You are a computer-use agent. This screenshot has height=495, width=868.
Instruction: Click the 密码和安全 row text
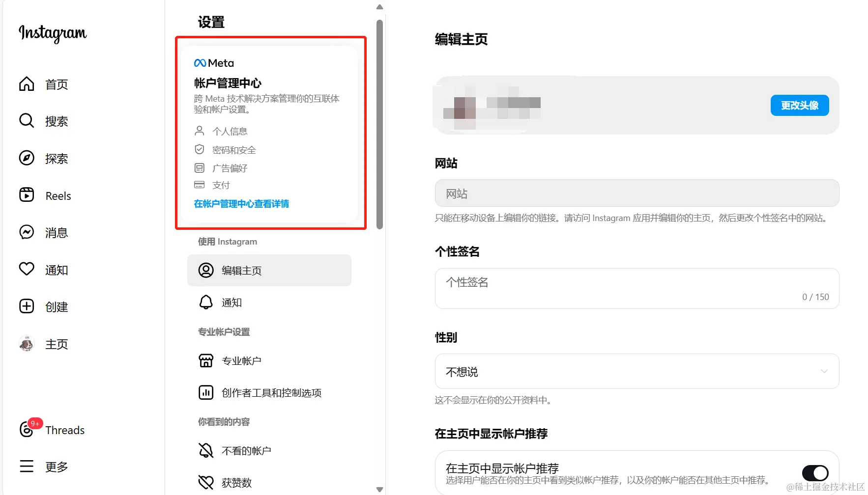tap(234, 150)
